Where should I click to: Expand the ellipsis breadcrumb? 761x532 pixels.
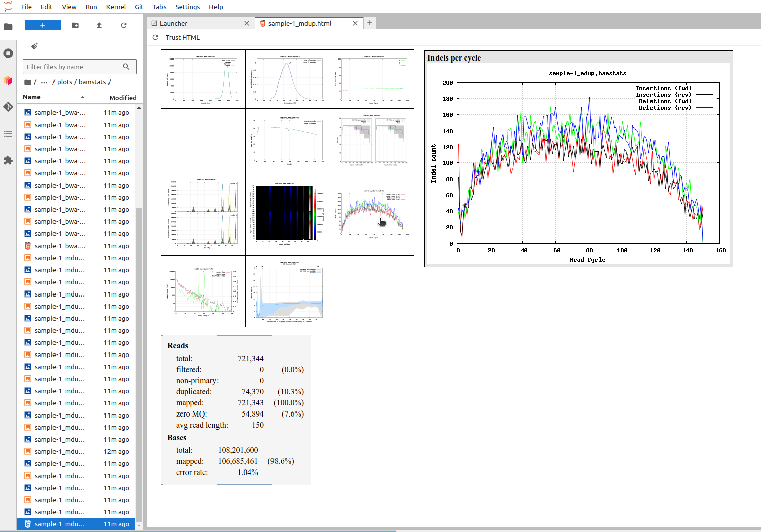pyautogui.click(x=44, y=82)
